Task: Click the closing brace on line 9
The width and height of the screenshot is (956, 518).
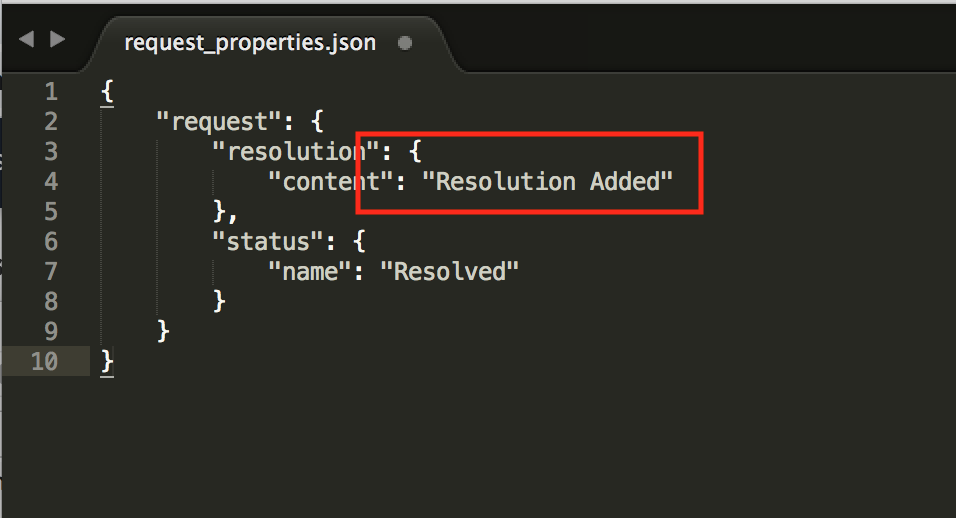Action: (164, 331)
